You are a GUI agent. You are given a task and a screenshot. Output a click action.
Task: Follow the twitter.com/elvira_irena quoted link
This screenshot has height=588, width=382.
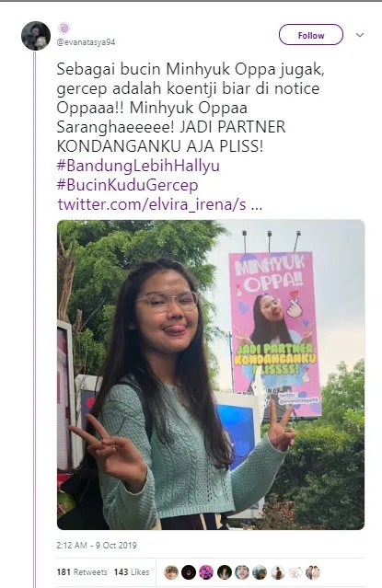(160, 205)
